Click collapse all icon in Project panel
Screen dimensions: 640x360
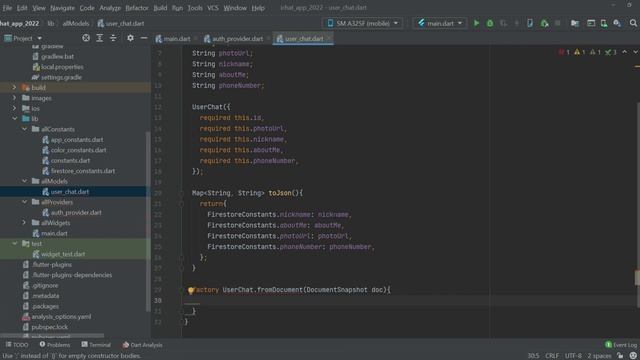click(x=113, y=38)
